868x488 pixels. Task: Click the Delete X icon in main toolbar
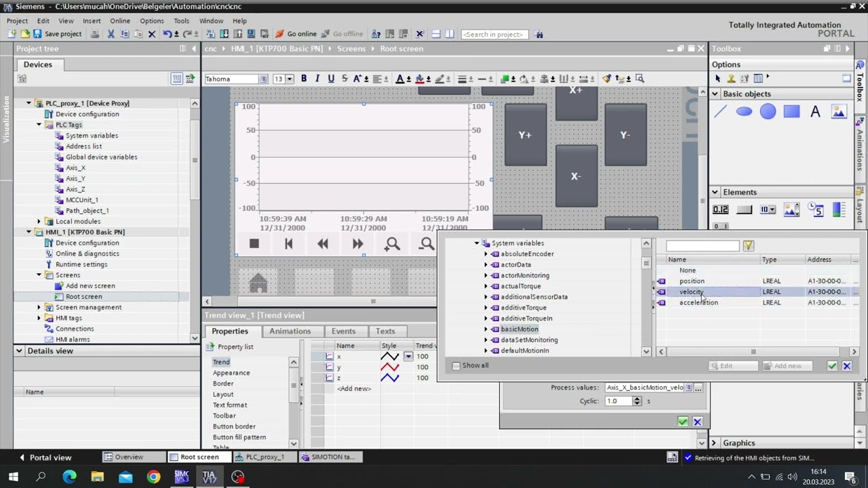(151, 34)
